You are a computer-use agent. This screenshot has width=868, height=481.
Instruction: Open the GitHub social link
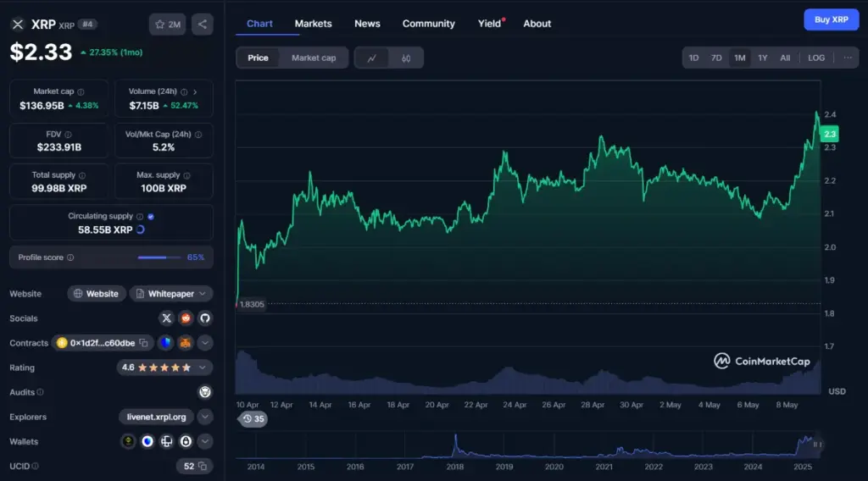pyautogui.click(x=205, y=318)
